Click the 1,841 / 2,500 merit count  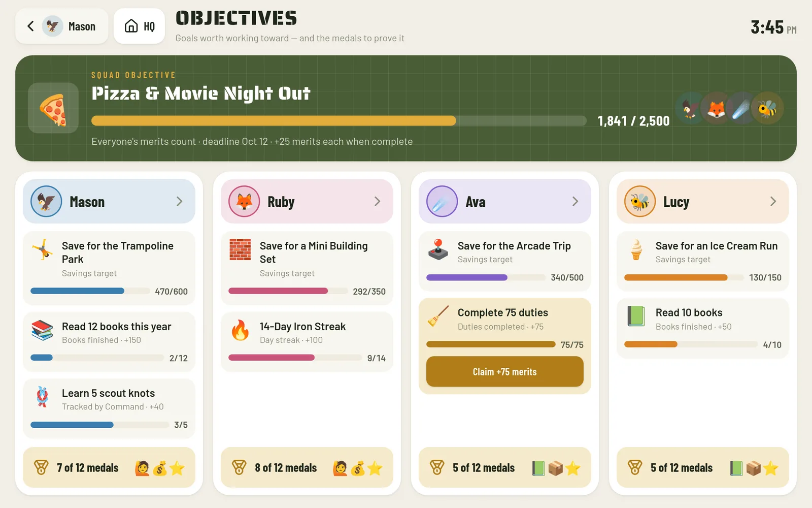pos(633,121)
